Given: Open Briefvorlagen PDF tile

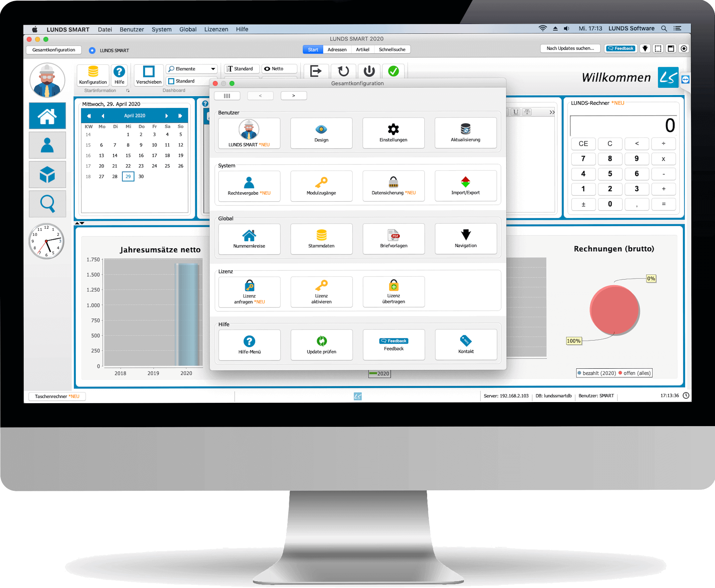Looking at the screenshot, I should pos(393,239).
